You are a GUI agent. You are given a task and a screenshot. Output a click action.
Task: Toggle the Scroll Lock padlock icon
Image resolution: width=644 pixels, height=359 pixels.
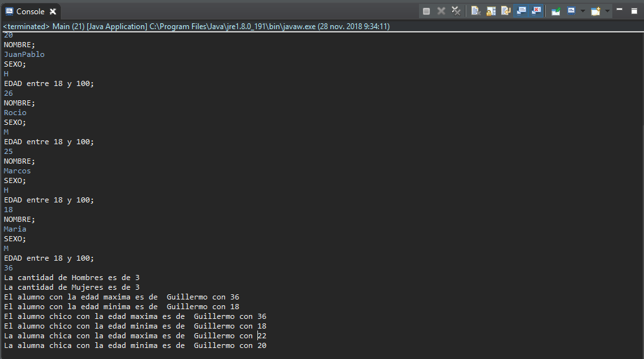click(x=491, y=11)
